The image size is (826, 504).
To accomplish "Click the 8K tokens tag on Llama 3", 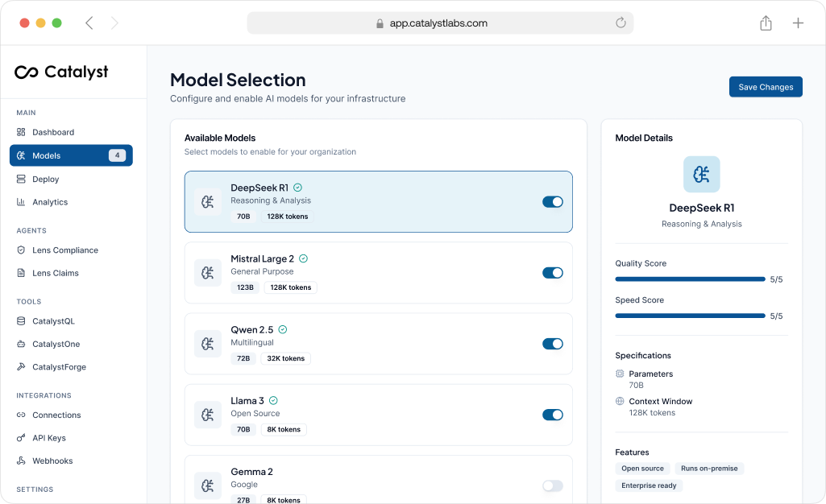I will click(x=284, y=429).
